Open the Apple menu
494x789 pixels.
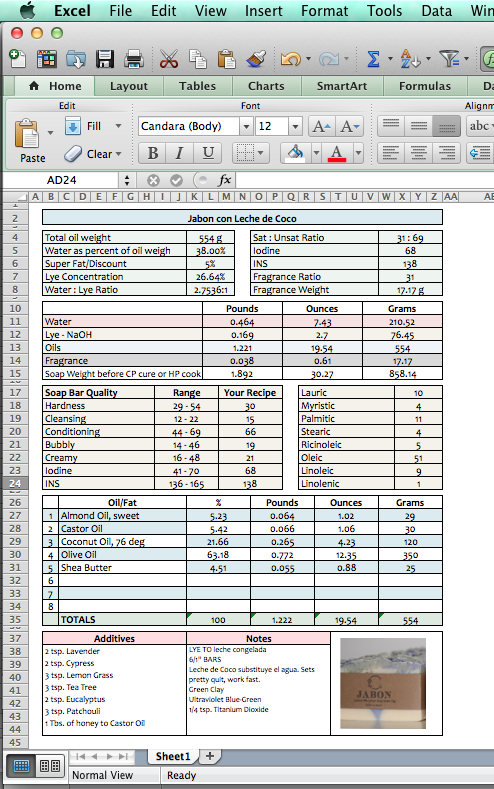coord(28,10)
